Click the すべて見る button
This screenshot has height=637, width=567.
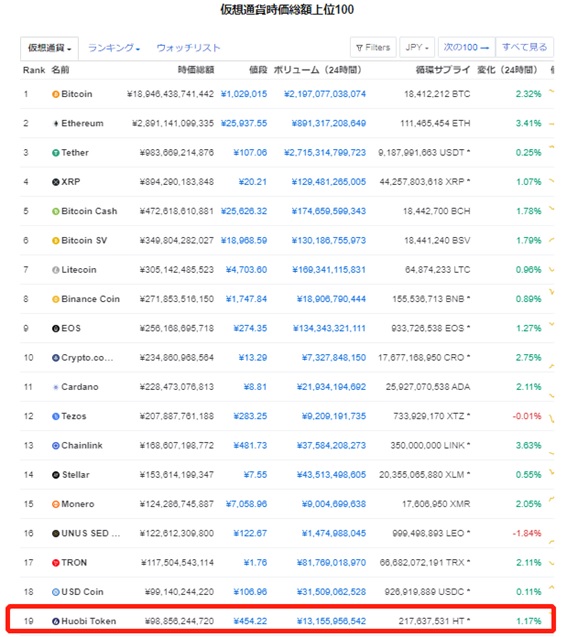coord(524,48)
